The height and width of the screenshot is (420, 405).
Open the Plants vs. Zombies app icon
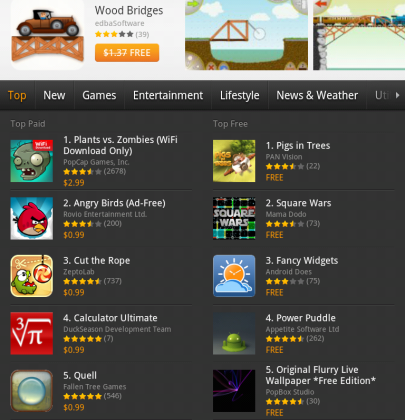[32, 161]
